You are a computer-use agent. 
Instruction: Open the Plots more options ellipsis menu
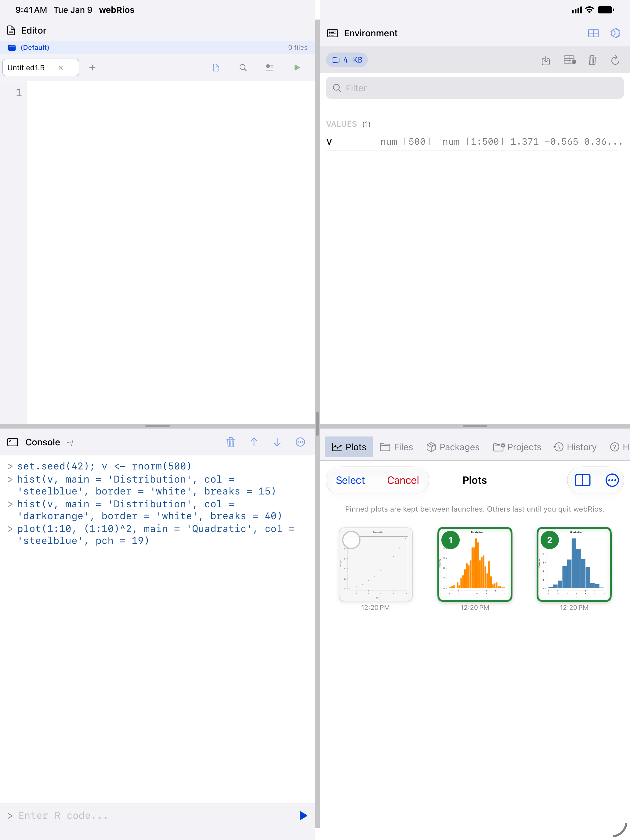tap(612, 480)
